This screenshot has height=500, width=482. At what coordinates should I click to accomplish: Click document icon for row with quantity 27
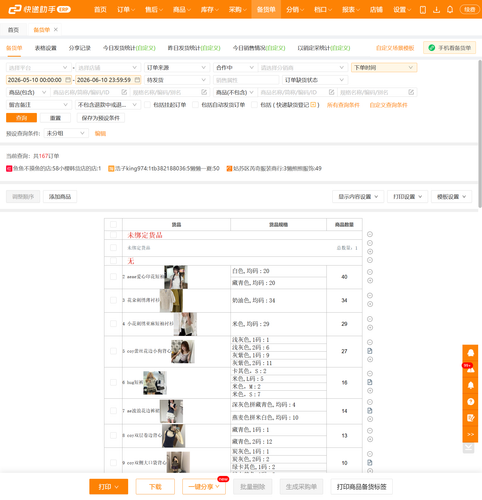pyautogui.click(x=370, y=351)
